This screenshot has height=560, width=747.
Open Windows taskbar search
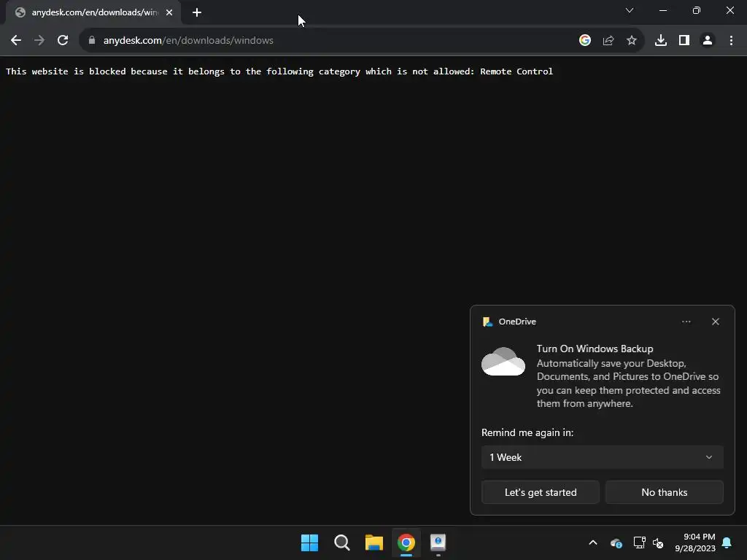click(x=341, y=542)
